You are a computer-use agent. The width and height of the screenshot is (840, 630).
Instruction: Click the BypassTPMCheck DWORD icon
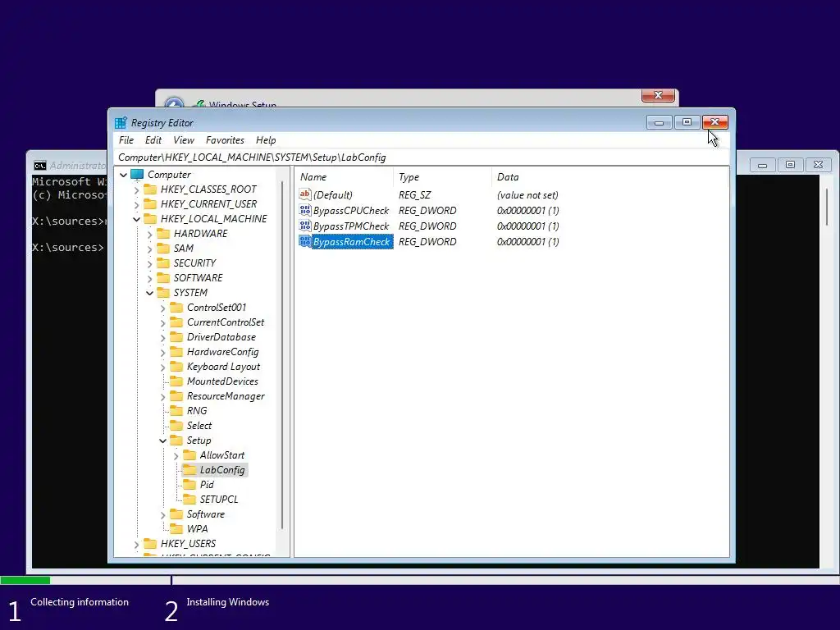click(x=305, y=226)
